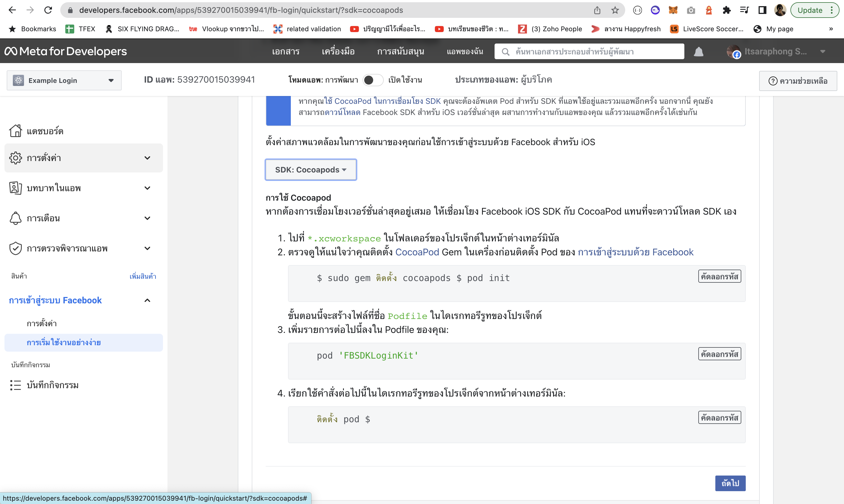Copy the pod FBSDKLoginKit code
This screenshot has width=844, height=504.
pyautogui.click(x=719, y=354)
